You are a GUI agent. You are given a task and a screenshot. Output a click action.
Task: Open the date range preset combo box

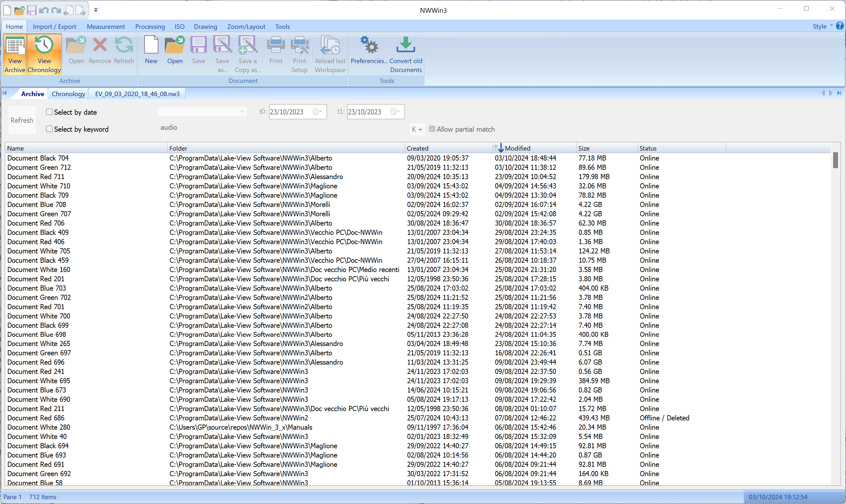coord(203,112)
